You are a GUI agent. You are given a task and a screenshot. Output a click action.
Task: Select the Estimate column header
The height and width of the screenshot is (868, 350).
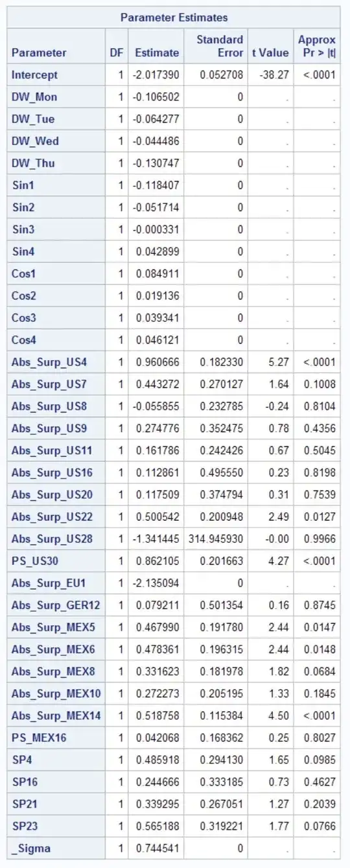(x=157, y=53)
